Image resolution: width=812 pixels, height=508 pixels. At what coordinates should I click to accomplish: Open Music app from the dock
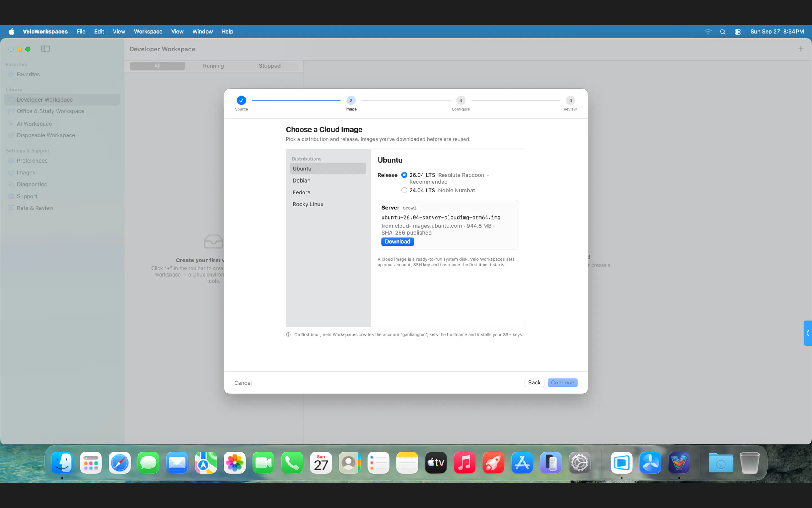[x=465, y=463]
